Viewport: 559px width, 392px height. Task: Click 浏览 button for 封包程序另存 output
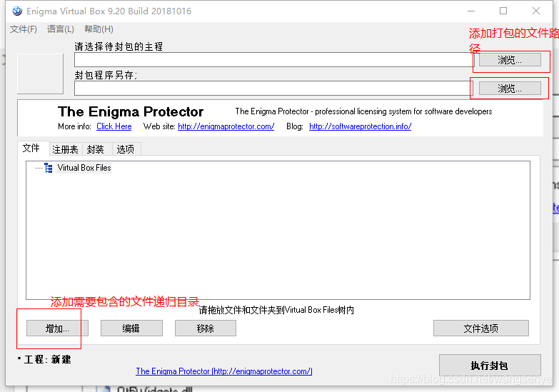[510, 89]
